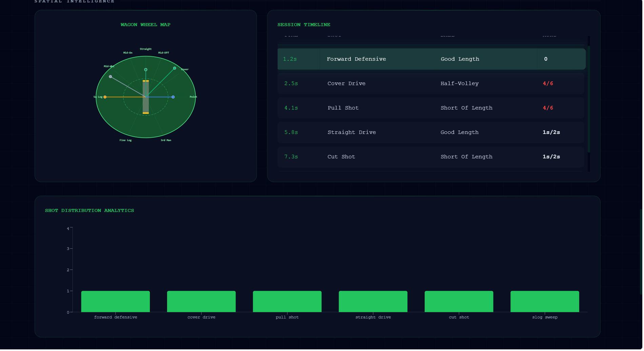This screenshot has width=644, height=351.
Task: Select the Forward Defensive timeline row
Action: 431,59
